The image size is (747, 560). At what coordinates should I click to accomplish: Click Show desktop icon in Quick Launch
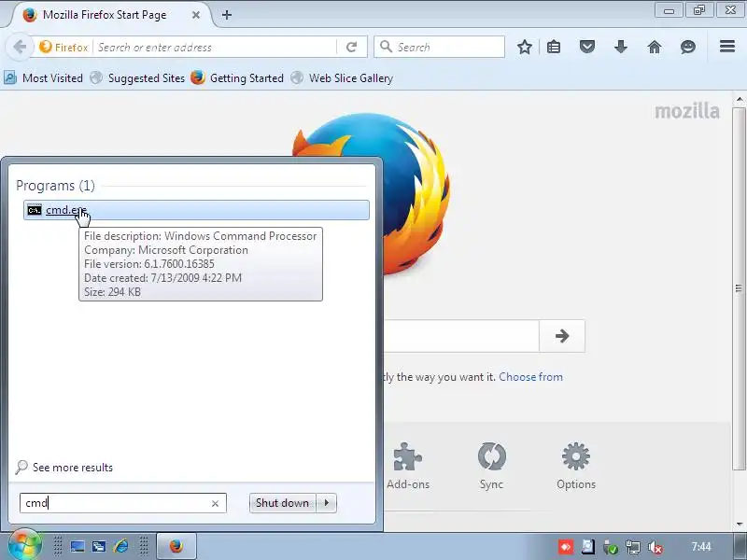click(78, 546)
